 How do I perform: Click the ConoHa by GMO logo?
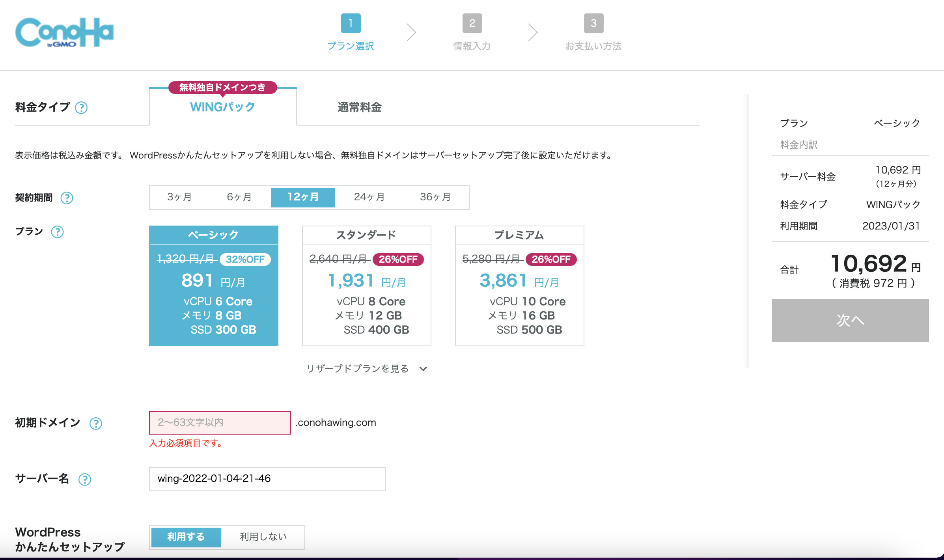pos(64,32)
